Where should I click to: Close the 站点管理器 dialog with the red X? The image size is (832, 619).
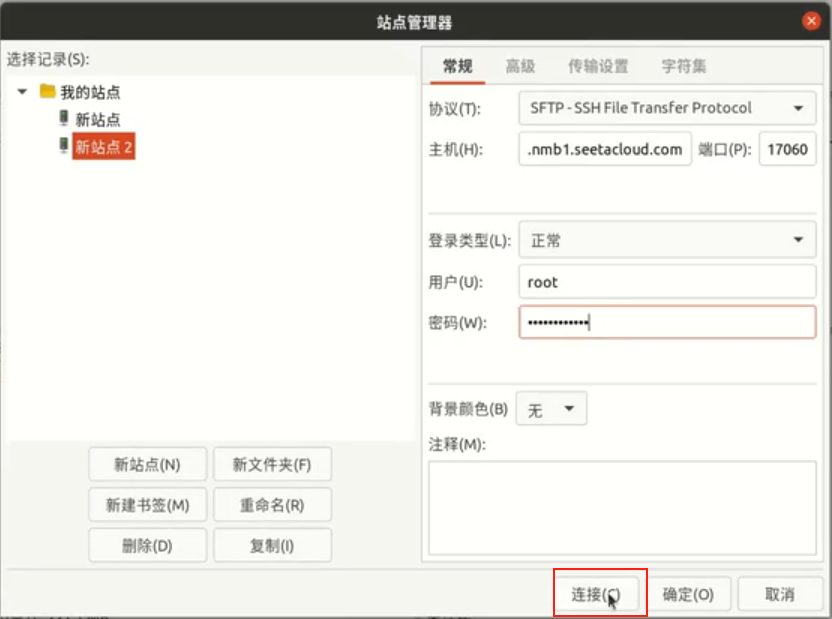pyautogui.click(x=811, y=21)
